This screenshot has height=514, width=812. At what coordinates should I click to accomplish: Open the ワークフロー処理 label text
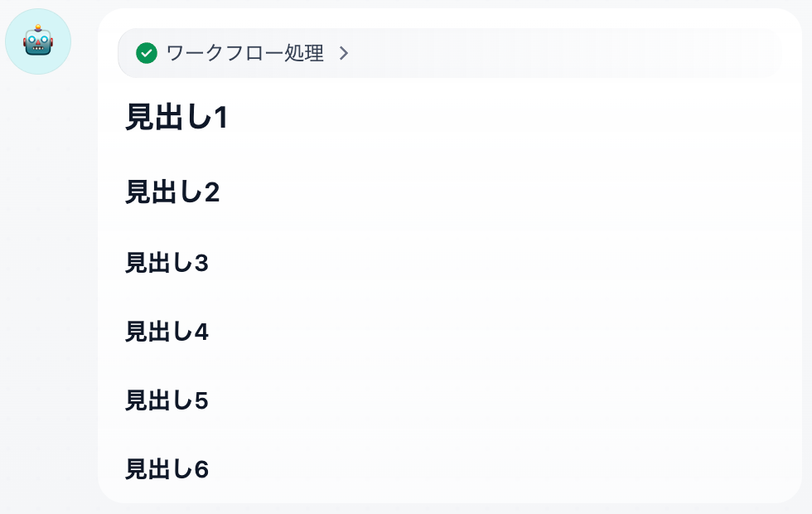point(244,53)
